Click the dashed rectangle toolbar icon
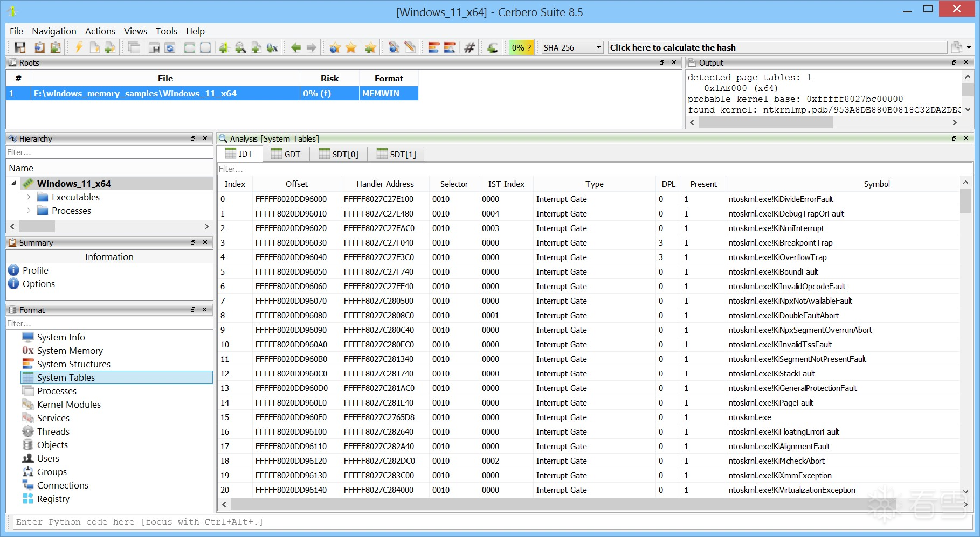980x537 pixels. coord(205,47)
